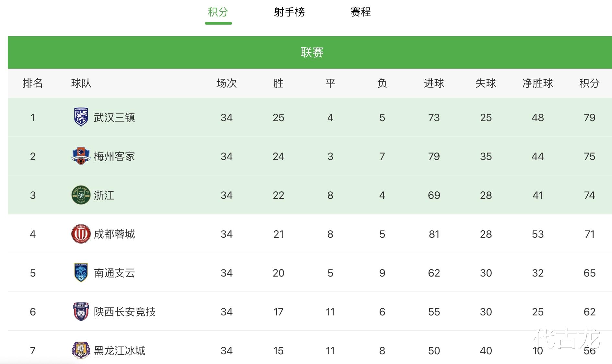Viewport: 612px width, 364px height.
Task: Click the 陕西长安竞技 team name
Action: [125, 312]
